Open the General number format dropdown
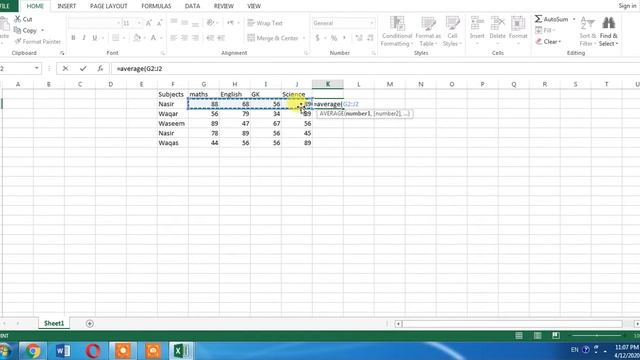 pos(371,23)
